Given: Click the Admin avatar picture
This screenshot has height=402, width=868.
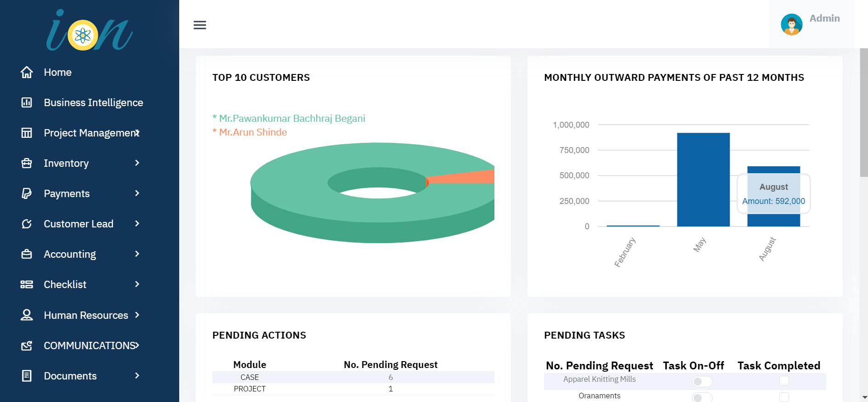Looking at the screenshot, I should point(792,24).
